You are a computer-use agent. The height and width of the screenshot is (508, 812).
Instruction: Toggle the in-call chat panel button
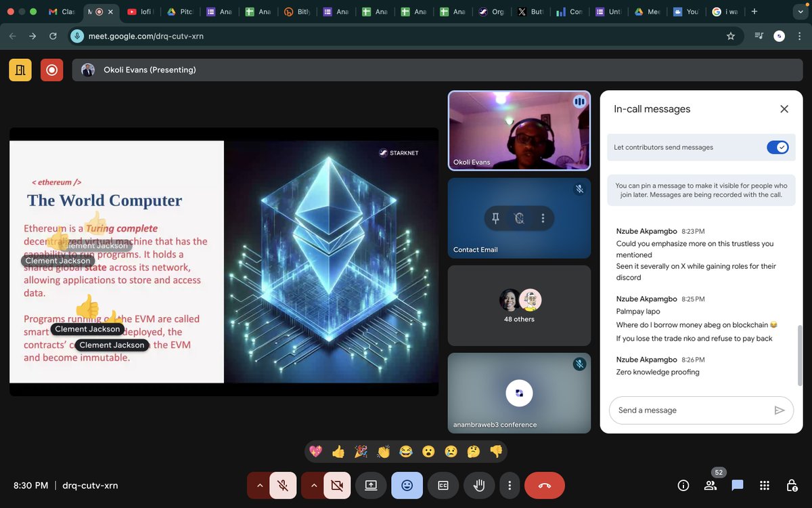pos(738,485)
